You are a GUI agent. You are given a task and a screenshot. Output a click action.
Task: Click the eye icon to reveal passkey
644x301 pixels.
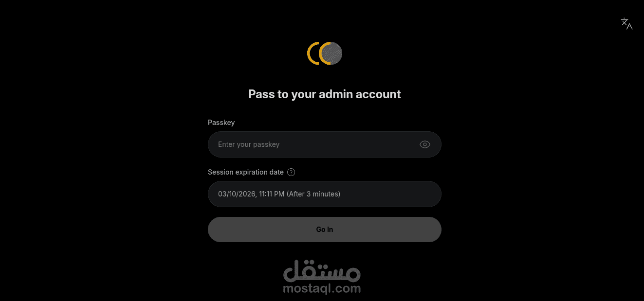425,144
